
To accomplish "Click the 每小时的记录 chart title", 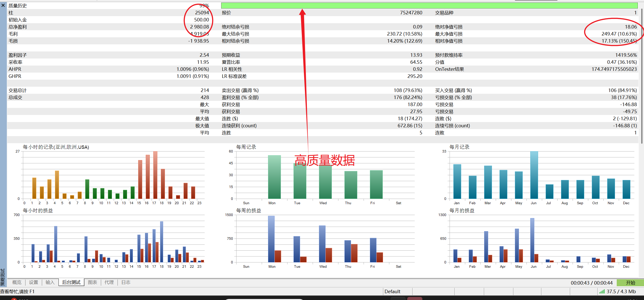I will pos(56,147).
